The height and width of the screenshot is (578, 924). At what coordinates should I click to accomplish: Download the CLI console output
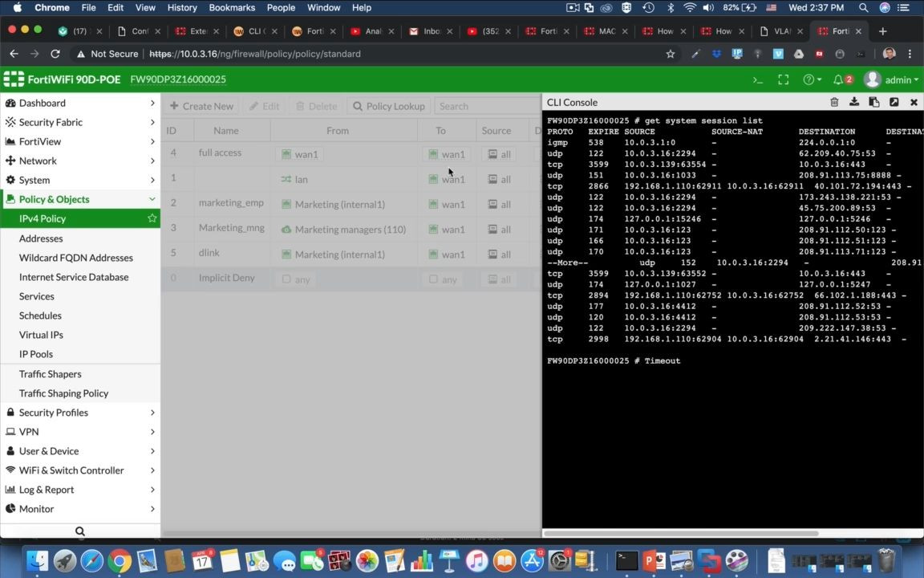click(854, 103)
